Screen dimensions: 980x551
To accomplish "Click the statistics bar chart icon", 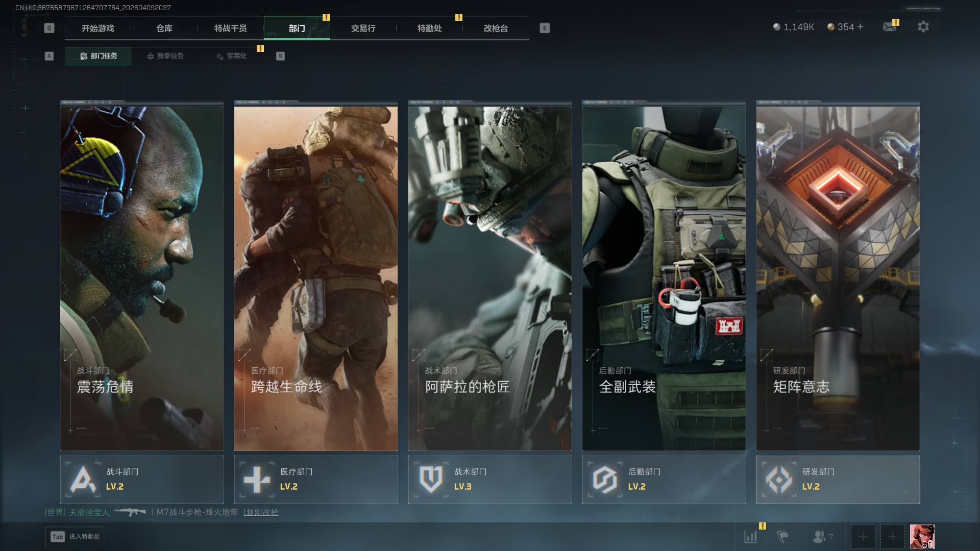I will tap(751, 536).
